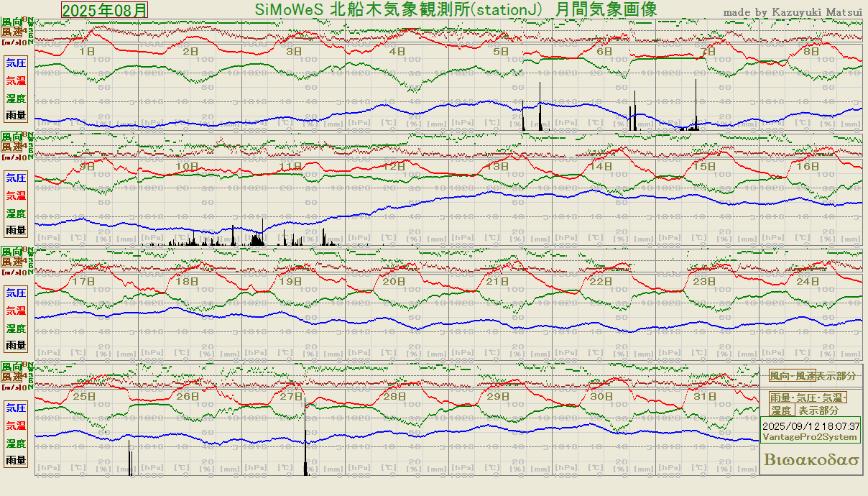Click the 雨量 label in the 25日 row
The height and width of the screenshot is (496, 868).
(16, 460)
